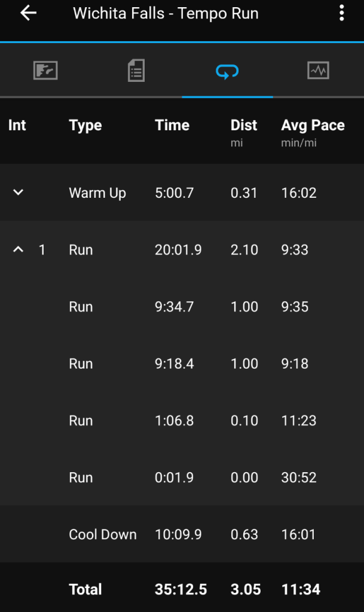Tap the Dist column header
This screenshot has height=612, width=364.
tap(244, 126)
